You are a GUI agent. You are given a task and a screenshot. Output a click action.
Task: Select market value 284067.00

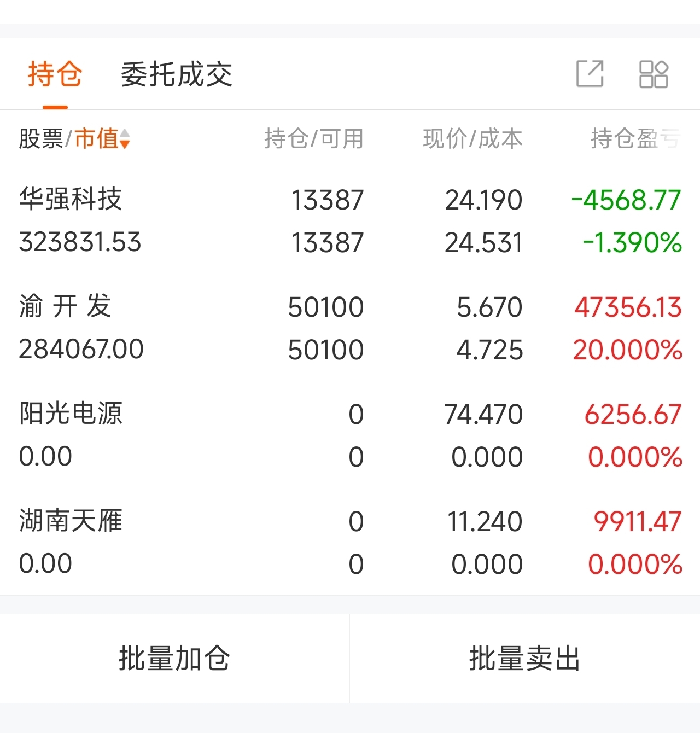pyautogui.click(x=81, y=349)
